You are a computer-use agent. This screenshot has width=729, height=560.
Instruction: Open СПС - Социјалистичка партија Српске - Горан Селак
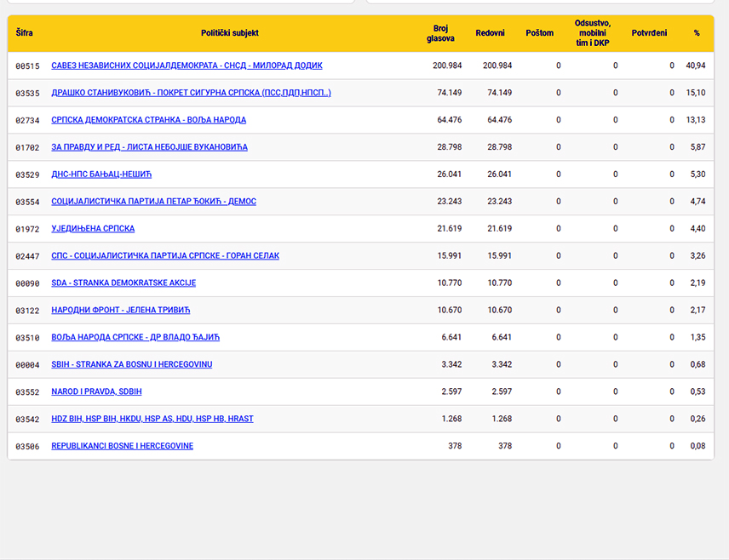pyautogui.click(x=165, y=255)
